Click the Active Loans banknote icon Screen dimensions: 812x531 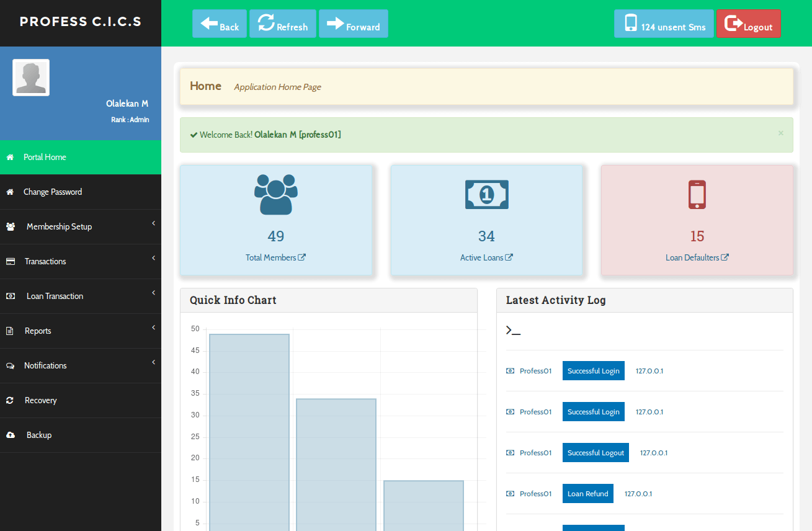pyautogui.click(x=487, y=194)
